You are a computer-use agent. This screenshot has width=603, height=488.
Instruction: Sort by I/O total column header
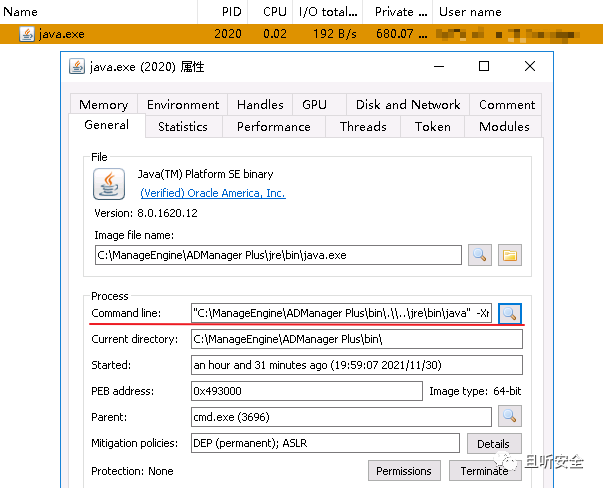[328, 12]
